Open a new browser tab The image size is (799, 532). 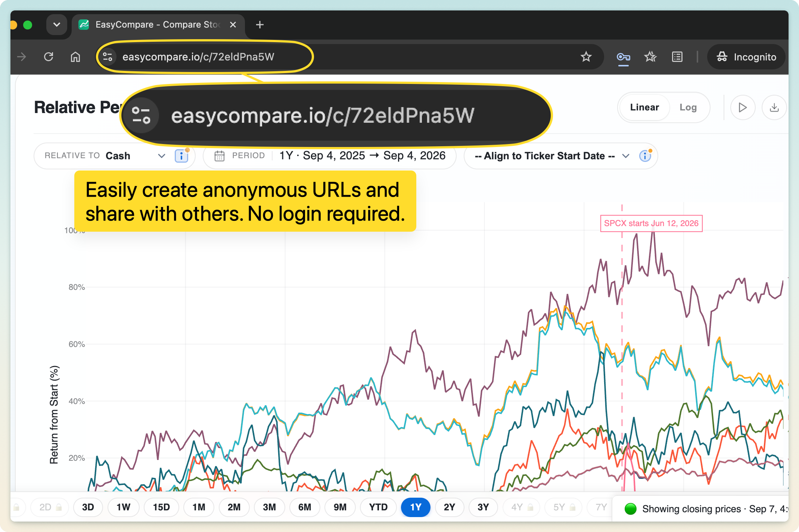pyautogui.click(x=260, y=25)
